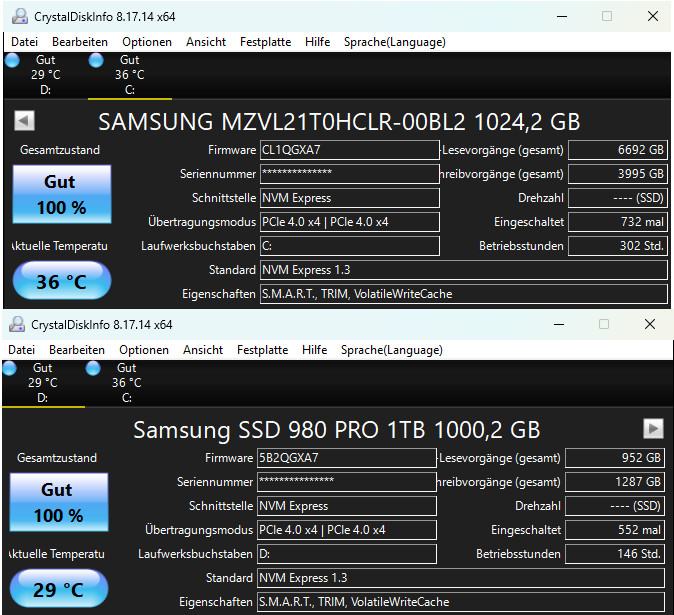Select D: 29 °C disk tab in top window
This screenshot has width=674, height=615.
(x=46, y=75)
